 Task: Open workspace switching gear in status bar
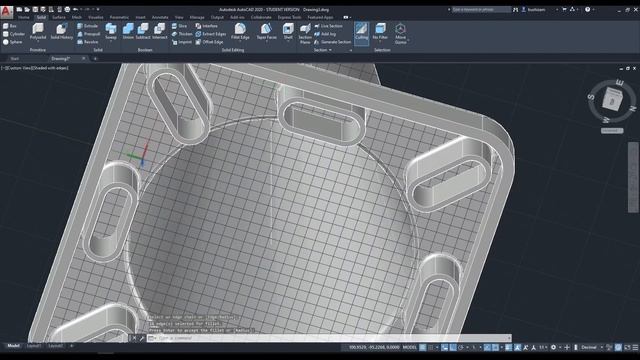[x=553, y=347]
